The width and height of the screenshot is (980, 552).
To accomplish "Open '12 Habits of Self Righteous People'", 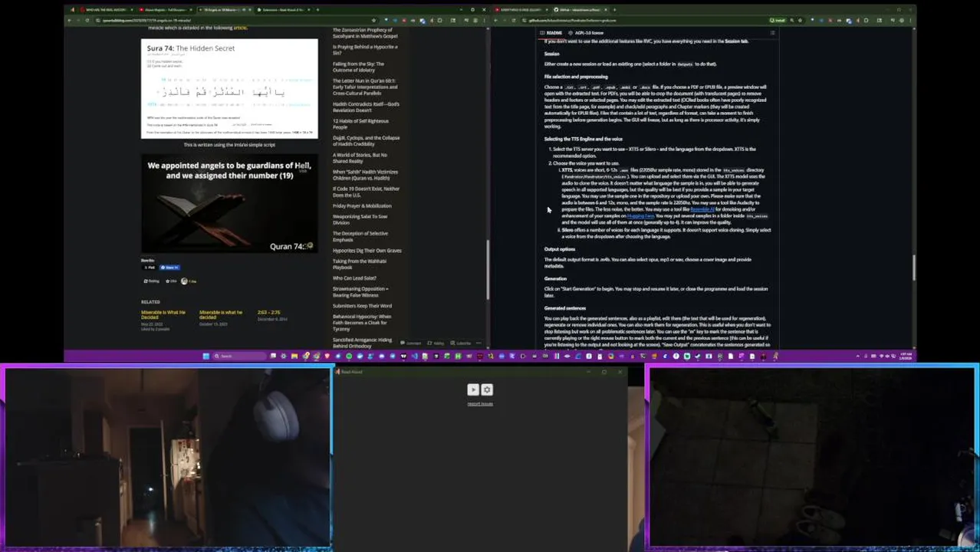I will 360,123.
